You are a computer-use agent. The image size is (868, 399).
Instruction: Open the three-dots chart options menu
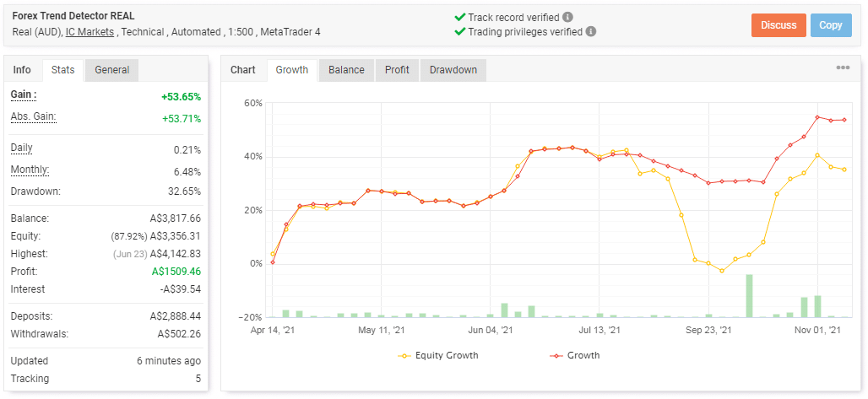point(843,67)
